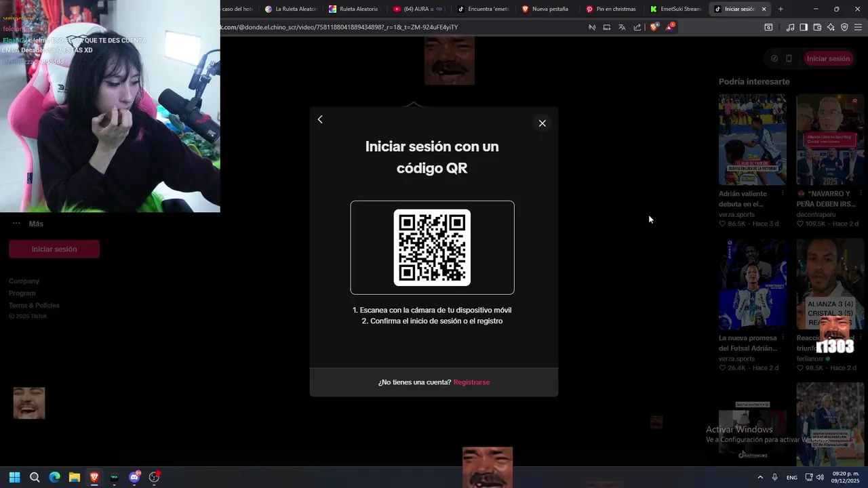Go back with the dialog's left arrow

(x=320, y=119)
